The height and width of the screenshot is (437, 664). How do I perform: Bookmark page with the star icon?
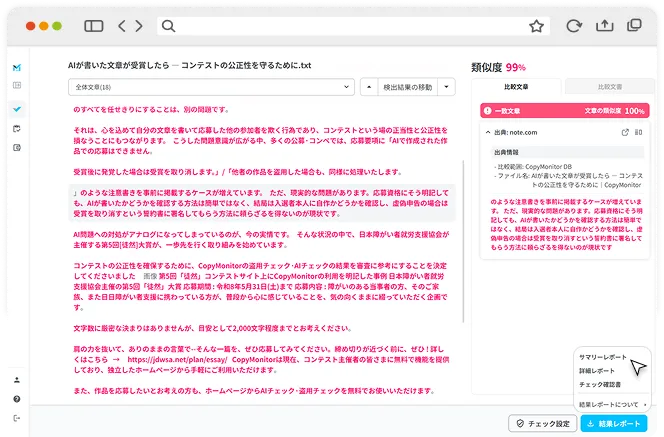[536, 26]
